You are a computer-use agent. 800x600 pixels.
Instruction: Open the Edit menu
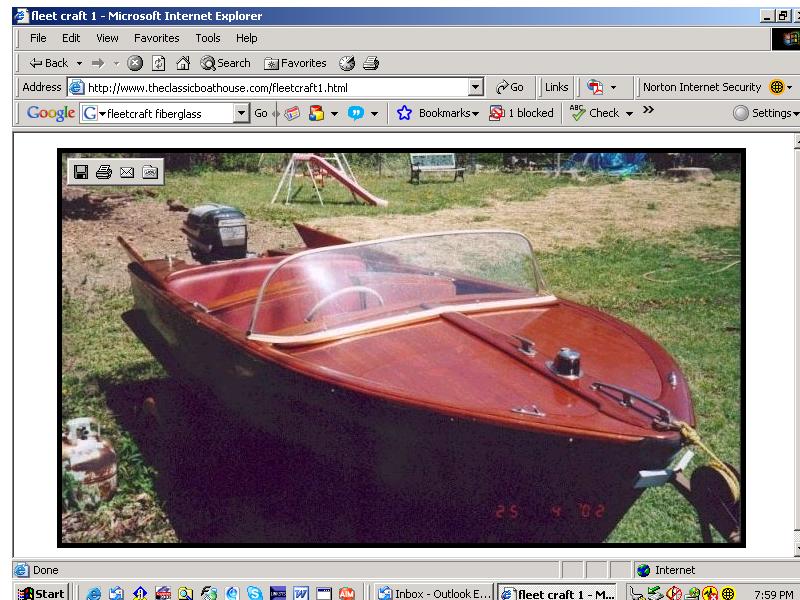click(71, 38)
